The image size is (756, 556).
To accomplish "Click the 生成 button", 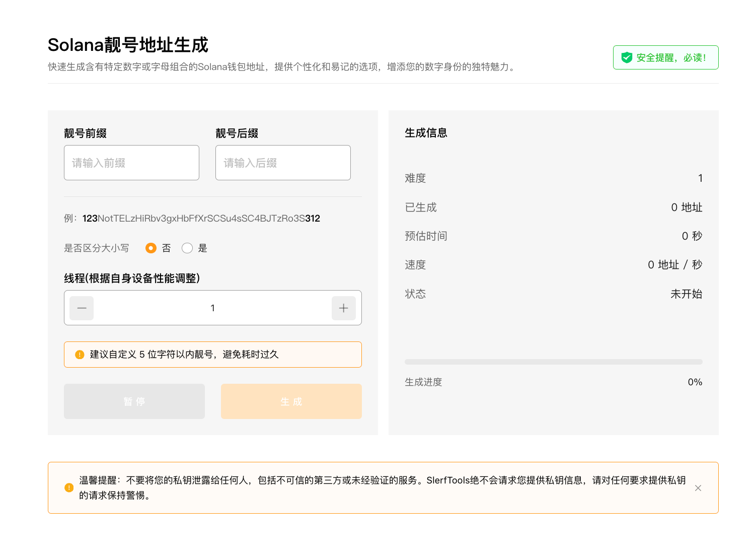I will coord(291,401).
